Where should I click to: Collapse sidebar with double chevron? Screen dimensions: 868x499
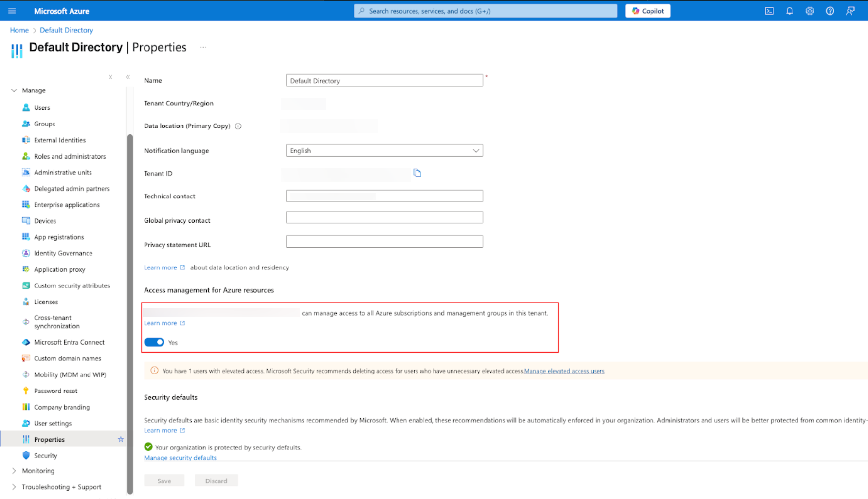pyautogui.click(x=128, y=77)
